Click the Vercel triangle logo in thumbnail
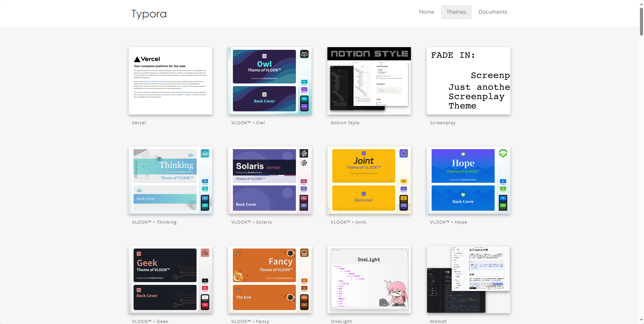Image resolution: width=644 pixels, height=324 pixels. 137,59
